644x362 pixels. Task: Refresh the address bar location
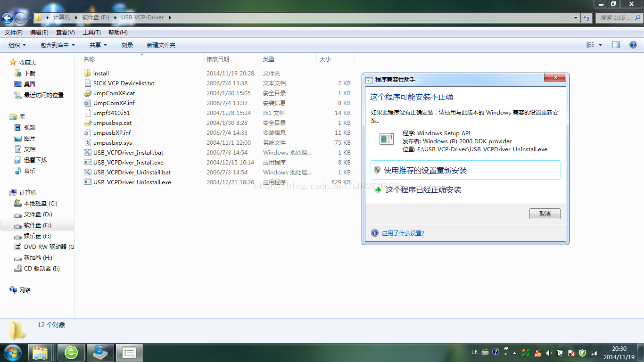pyautogui.click(x=586, y=18)
